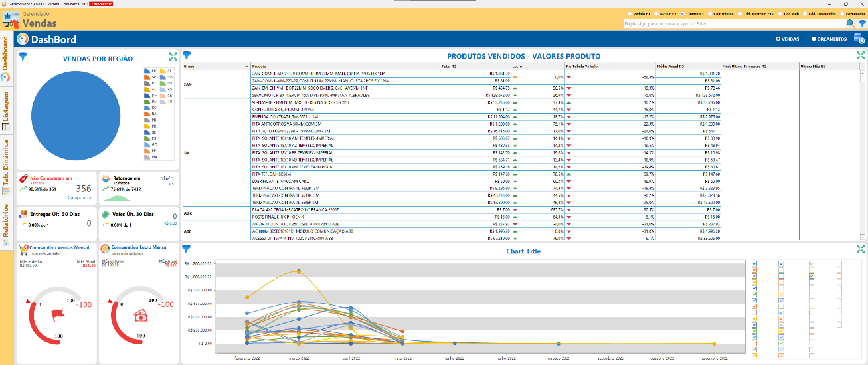Click the filter funnel of Produtos Vendidos table

187,55
